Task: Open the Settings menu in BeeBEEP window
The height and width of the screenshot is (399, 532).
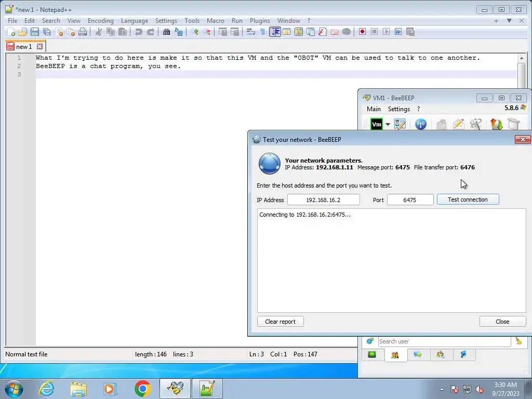Action: pyautogui.click(x=398, y=109)
